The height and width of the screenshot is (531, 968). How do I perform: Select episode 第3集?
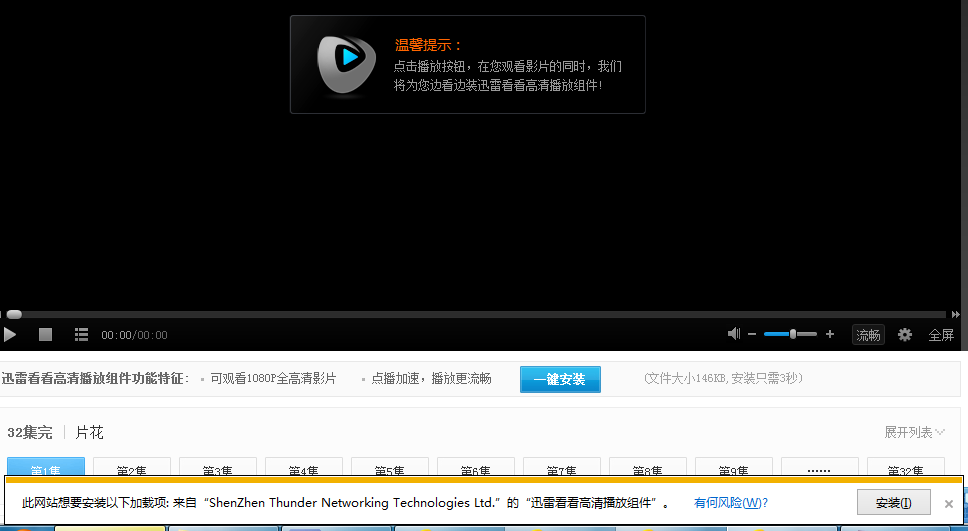217,467
